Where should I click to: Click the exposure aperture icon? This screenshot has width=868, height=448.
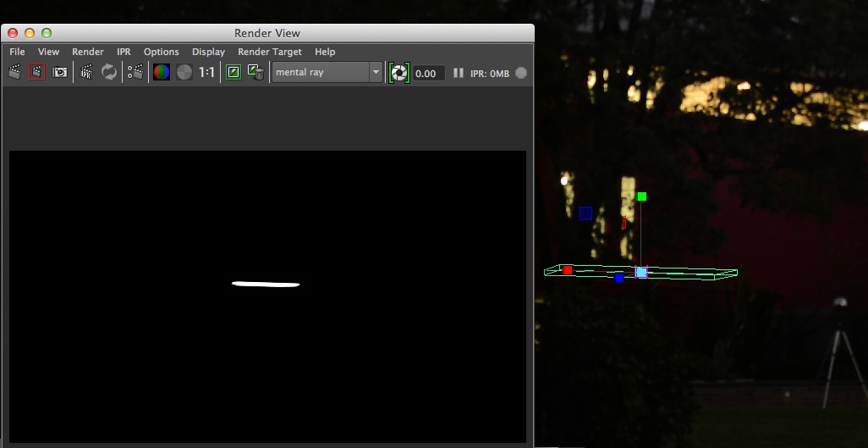click(398, 73)
